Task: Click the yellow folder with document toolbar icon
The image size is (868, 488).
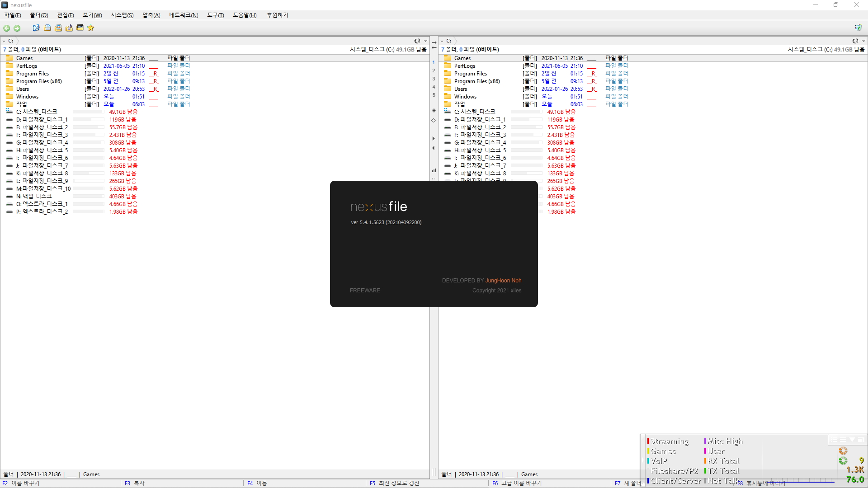Action: [47, 28]
